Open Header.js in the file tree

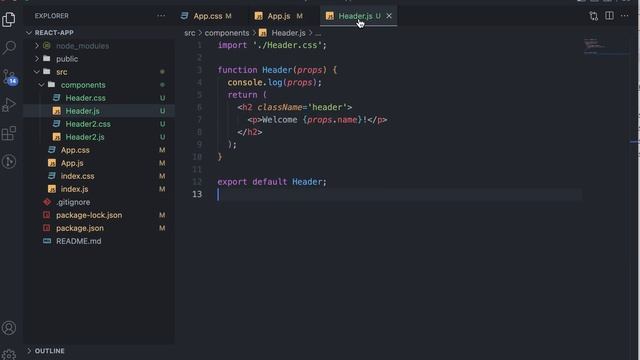click(x=82, y=111)
